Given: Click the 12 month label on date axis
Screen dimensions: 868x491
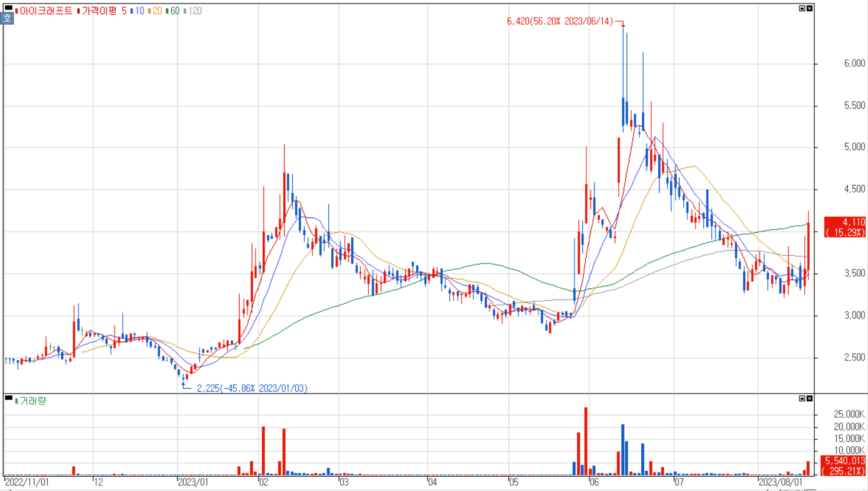Looking at the screenshot, I should [99, 482].
